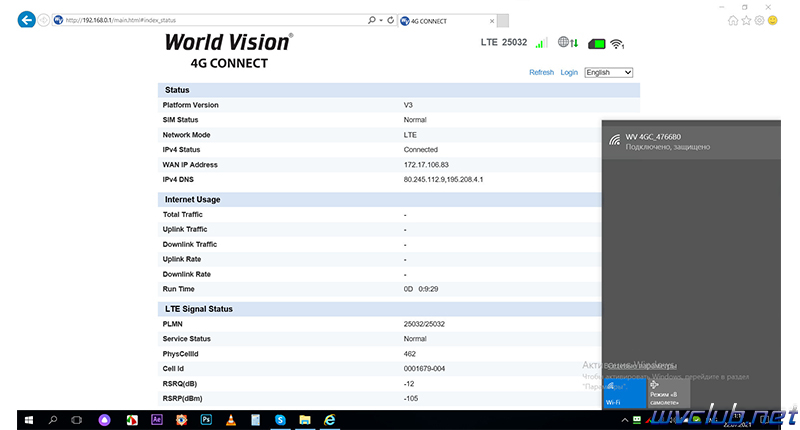Screen dimensions: 800x430
Task: Click the LTE signal strength bars icon
Action: coord(541,43)
